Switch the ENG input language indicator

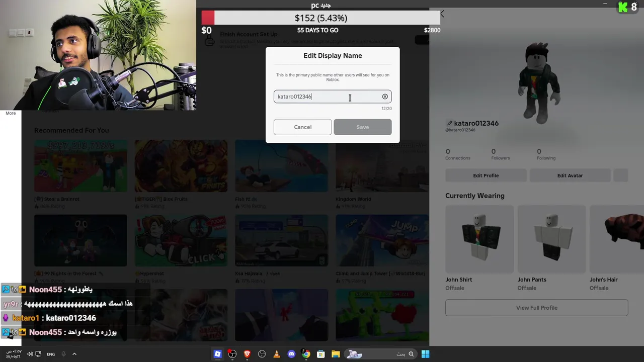[51, 354]
